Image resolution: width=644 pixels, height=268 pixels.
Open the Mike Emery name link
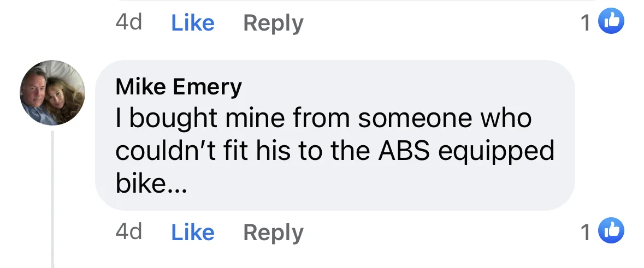[x=179, y=87]
